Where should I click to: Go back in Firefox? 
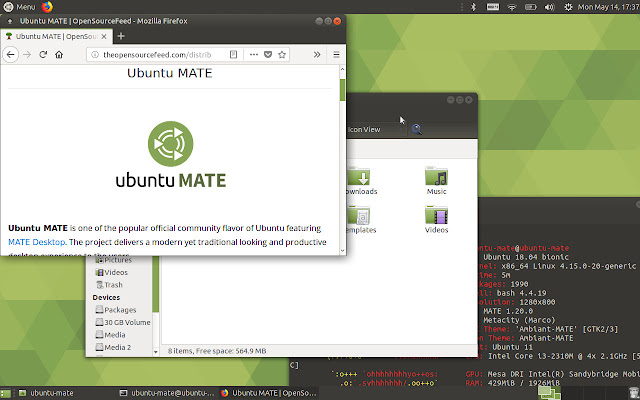click(11, 54)
